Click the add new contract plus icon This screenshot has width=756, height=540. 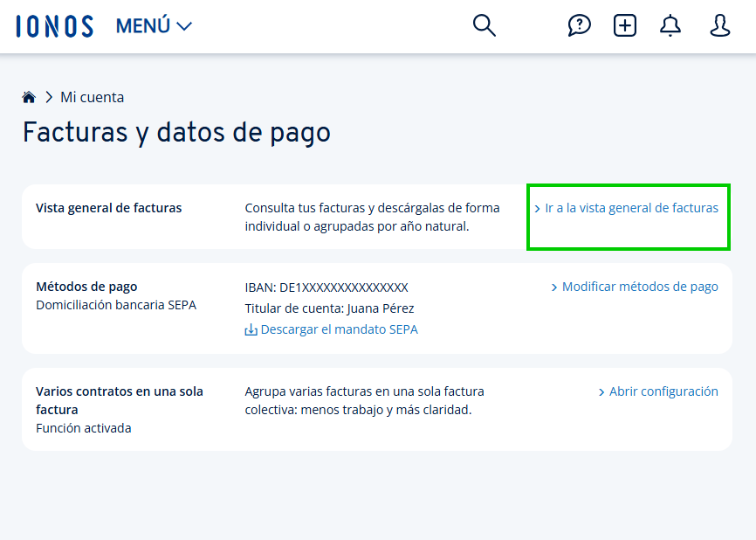624,25
